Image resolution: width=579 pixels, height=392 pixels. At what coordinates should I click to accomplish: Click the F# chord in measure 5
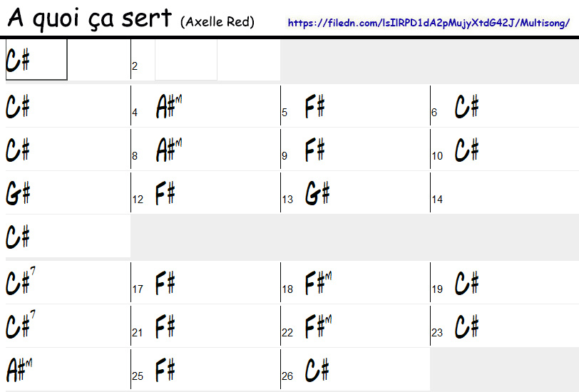click(315, 107)
